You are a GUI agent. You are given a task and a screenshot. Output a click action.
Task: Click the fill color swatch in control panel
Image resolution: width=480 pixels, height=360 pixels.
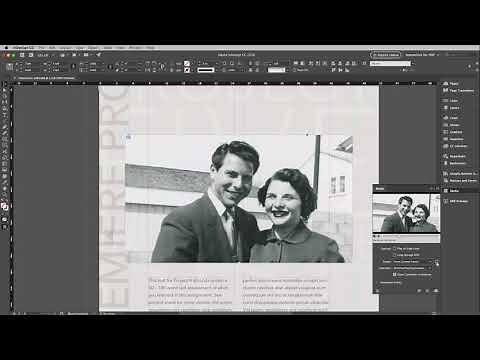187,63
